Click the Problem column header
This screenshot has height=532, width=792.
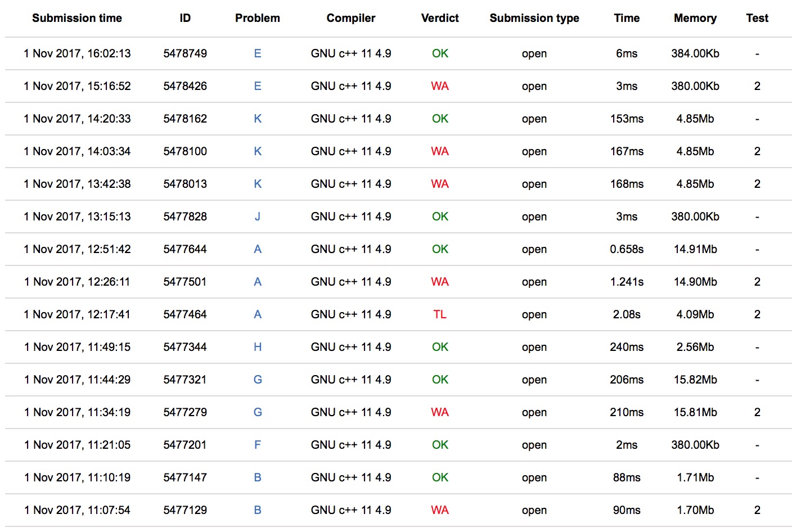[x=258, y=18]
